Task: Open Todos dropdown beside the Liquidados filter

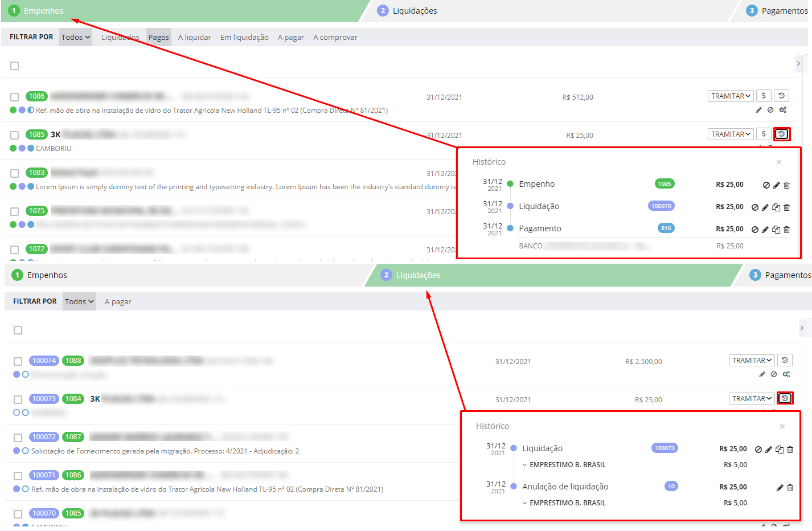Action: click(x=76, y=37)
